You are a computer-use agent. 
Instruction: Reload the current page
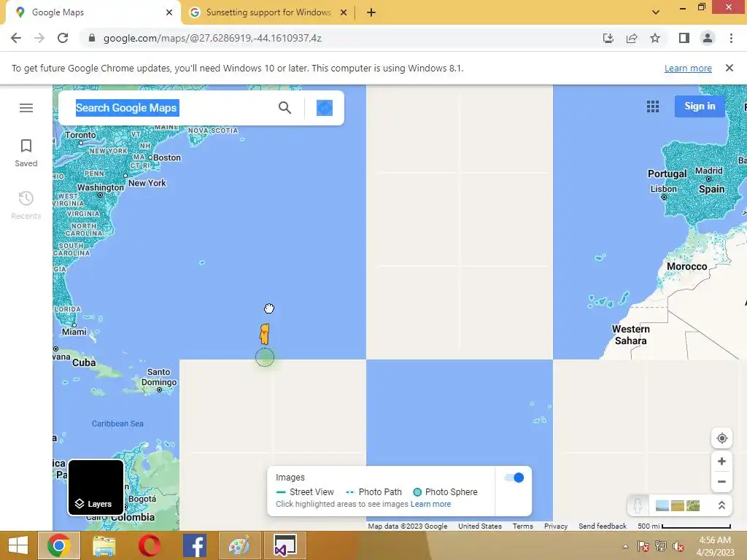tap(63, 38)
